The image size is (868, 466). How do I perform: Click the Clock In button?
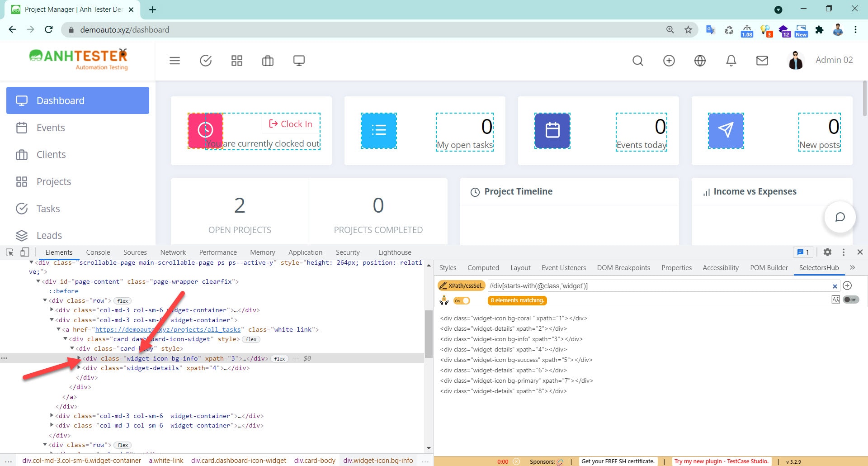(x=291, y=124)
